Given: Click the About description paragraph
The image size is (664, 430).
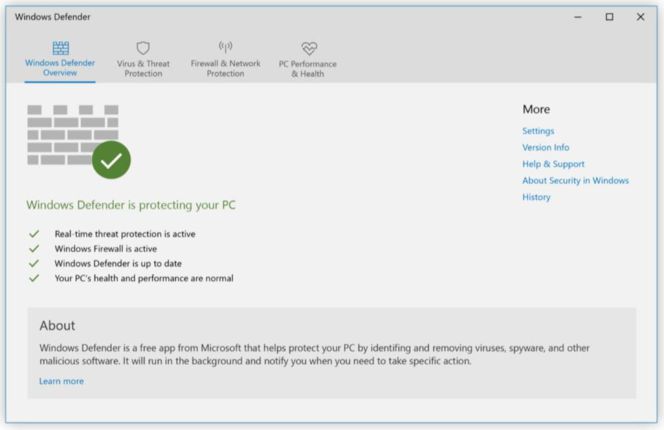Looking at the screenshot, I should click(x=314, y=355).
